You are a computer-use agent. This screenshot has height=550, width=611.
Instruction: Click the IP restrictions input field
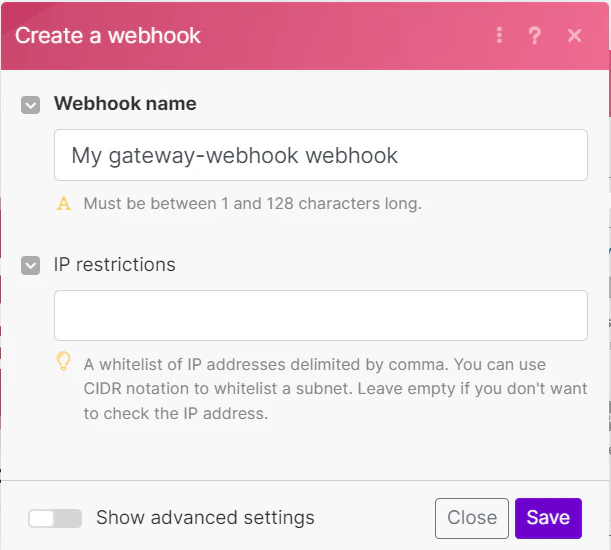[x=321, y=315]
